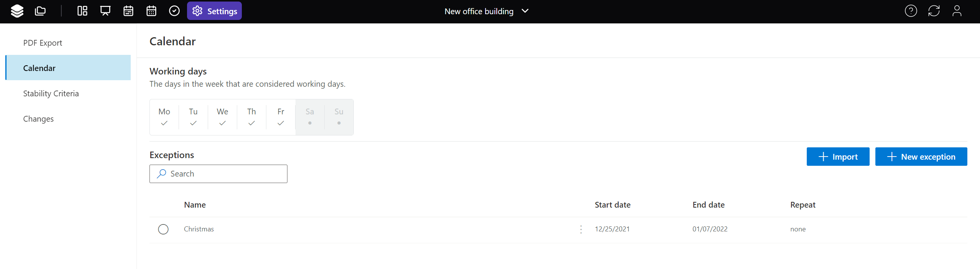Go to PDF Export settings
This screenshot has width=980, height=269.
point(43,43)
